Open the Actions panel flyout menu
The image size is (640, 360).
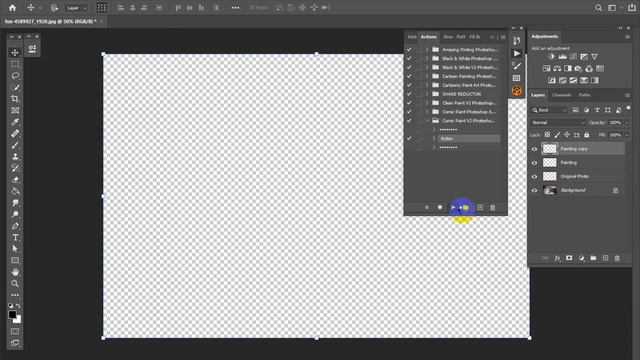[503, 37]
